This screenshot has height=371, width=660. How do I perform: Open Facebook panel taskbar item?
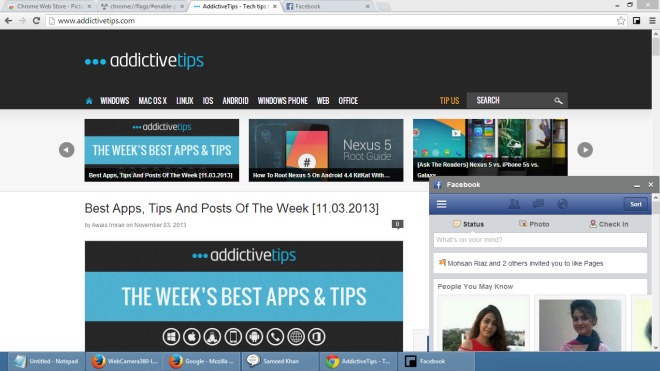click(436, 361)
